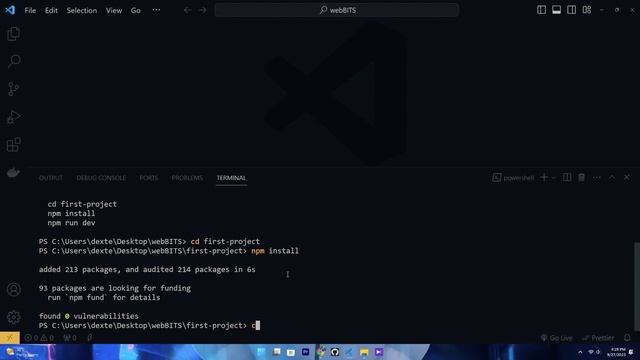
Task: Go back with the left arrow
Action: [187, 10]
